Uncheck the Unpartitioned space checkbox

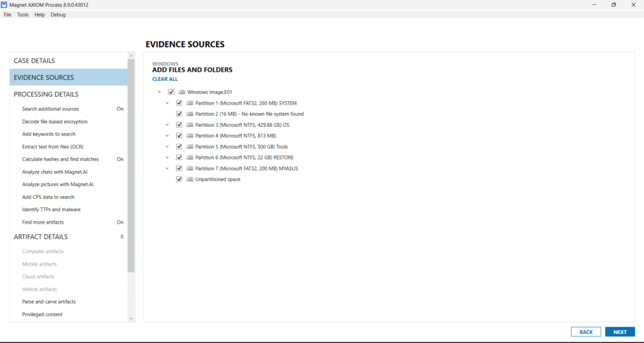coord(179,179)
